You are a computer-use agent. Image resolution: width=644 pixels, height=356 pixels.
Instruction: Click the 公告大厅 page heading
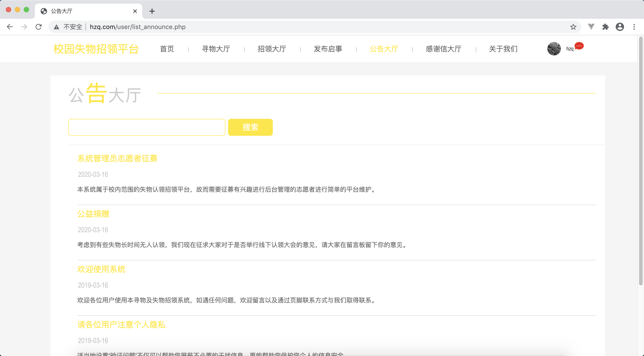tap(105, 93)
